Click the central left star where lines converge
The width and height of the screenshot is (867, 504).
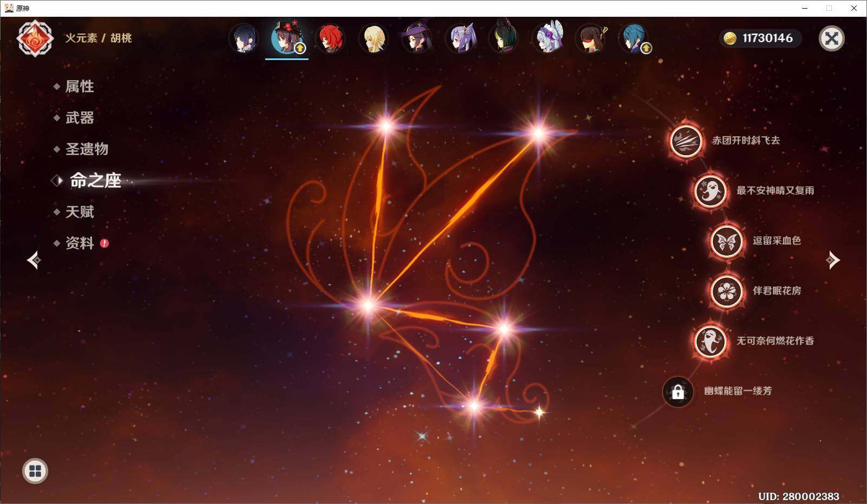[368, 305]
